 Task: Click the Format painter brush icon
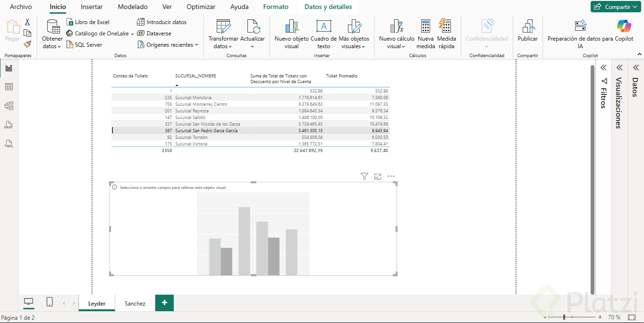27,44
